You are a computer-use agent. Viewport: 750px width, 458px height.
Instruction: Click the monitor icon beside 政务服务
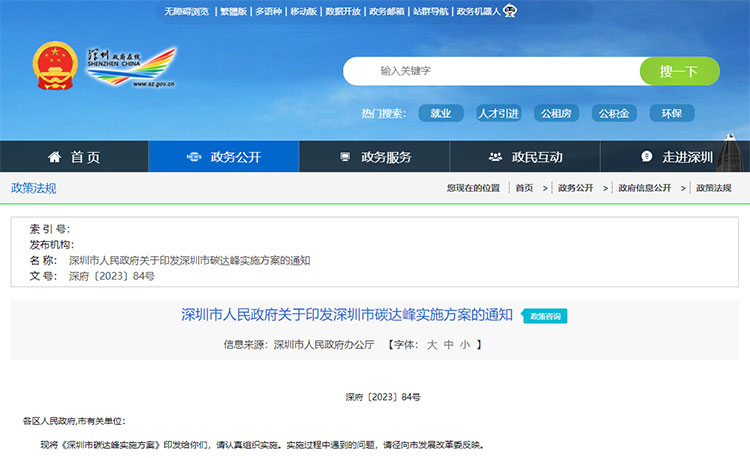345,157
